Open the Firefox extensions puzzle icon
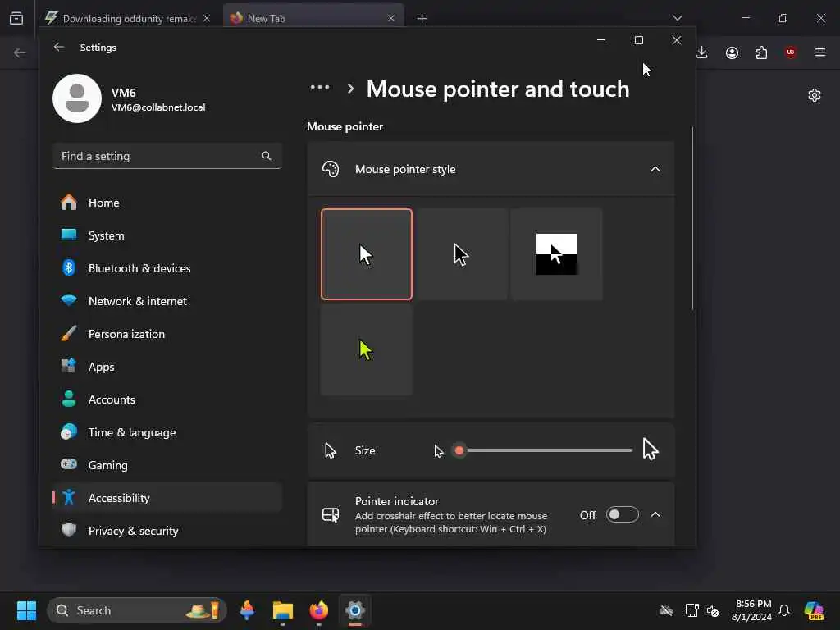The image size is (840, 630). tap(761, 52)
